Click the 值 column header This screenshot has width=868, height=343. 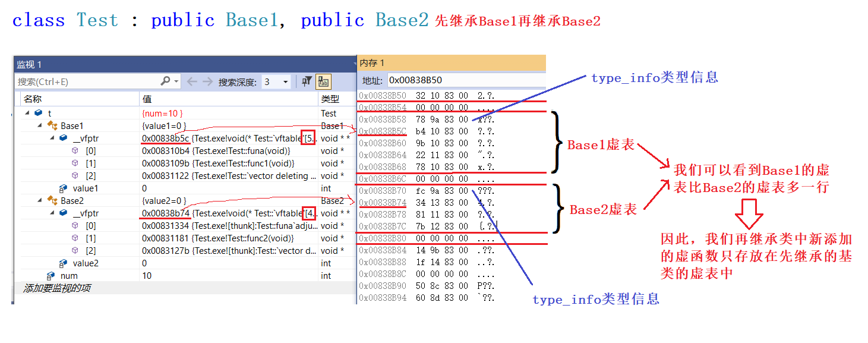click(147, 99)
